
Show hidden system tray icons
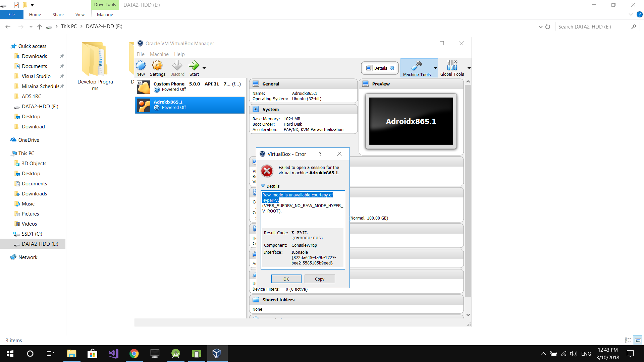click(543, 354)
